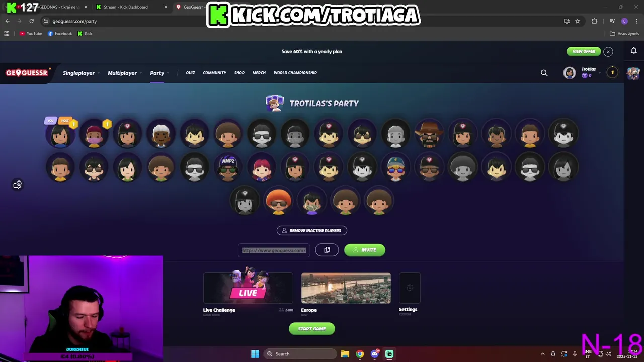Open Discord from the taskbar
This screenshot has height=362, width=644.
click(x=375, y=354)
